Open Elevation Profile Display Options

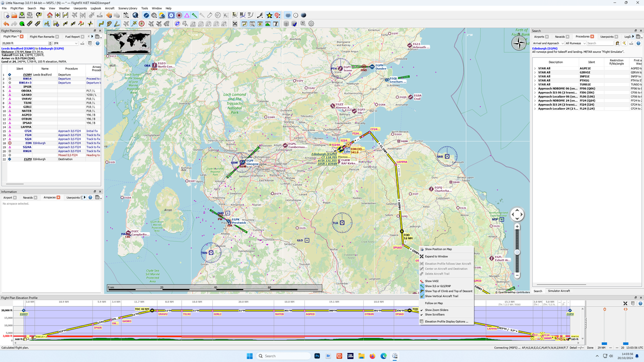pyautogui.click(x=446, y=321)
